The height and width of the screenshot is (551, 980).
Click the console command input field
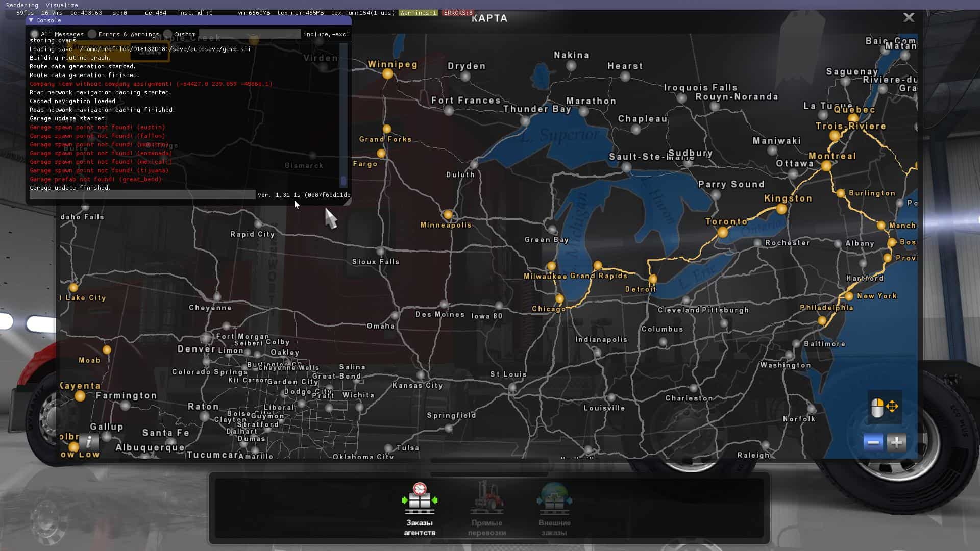(142, 195)
